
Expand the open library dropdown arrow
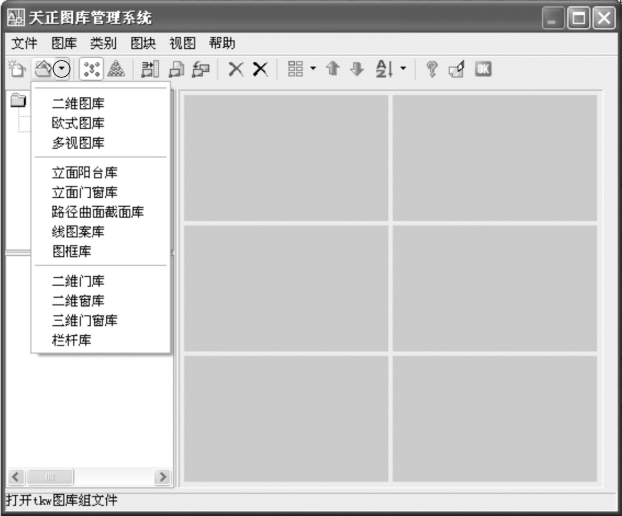point(61,69)
